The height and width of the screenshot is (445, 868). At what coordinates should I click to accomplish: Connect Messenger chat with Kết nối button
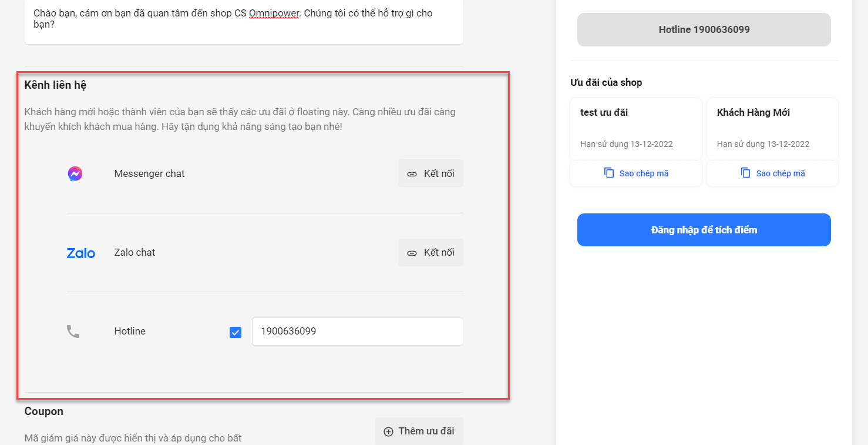(430, 173)
